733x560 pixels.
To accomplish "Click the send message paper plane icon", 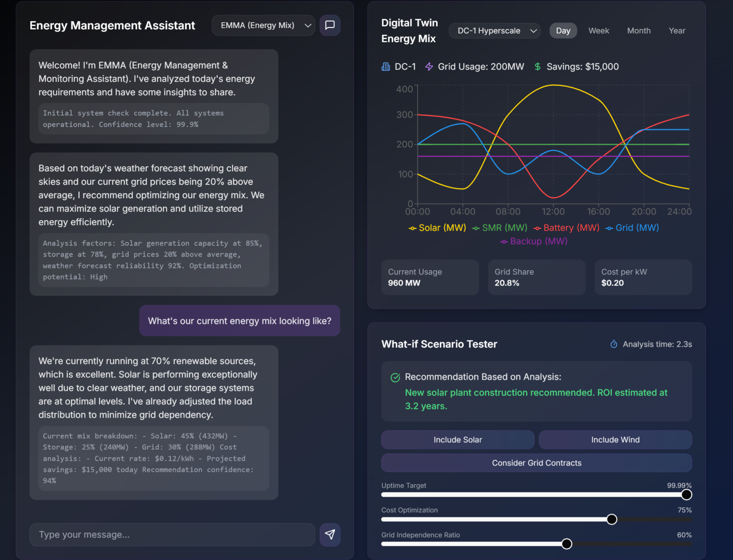I will pos(330,535).
